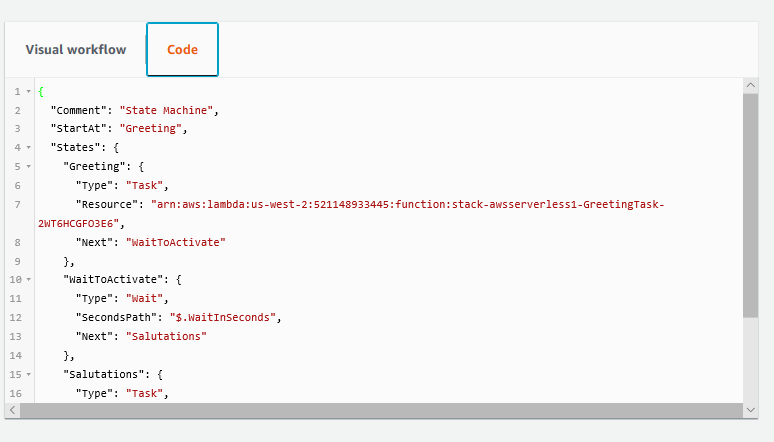Click the scroll left arrow icon
The width and height of the screenshot is (774, 442).
pyautogui.click(x=12, y=410)
